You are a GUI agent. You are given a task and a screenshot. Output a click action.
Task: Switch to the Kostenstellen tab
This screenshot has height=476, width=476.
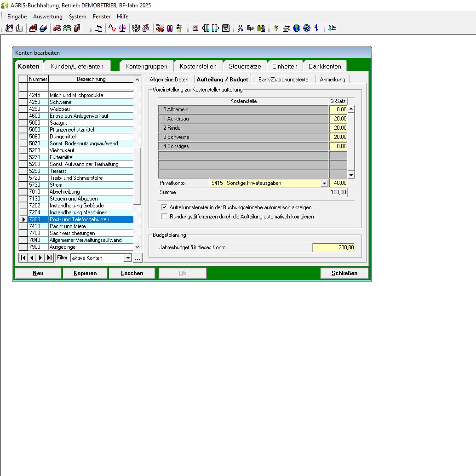(x=198, y=66)
